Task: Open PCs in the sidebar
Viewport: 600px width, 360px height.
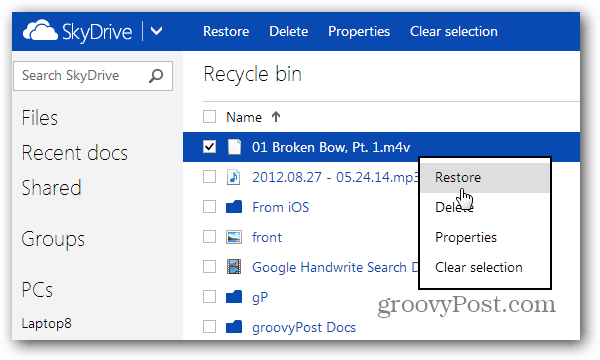Action: (37, 290)
